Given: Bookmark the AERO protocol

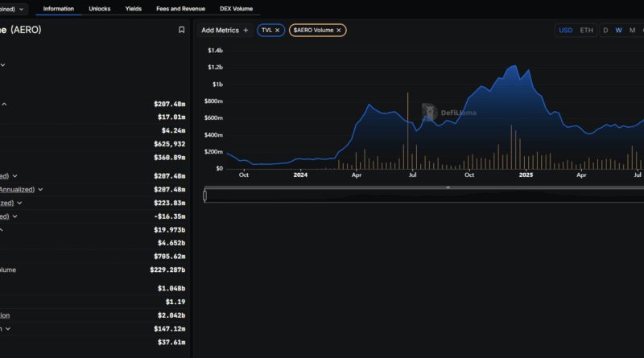Looking at the screenshot, I should [181, 30].
